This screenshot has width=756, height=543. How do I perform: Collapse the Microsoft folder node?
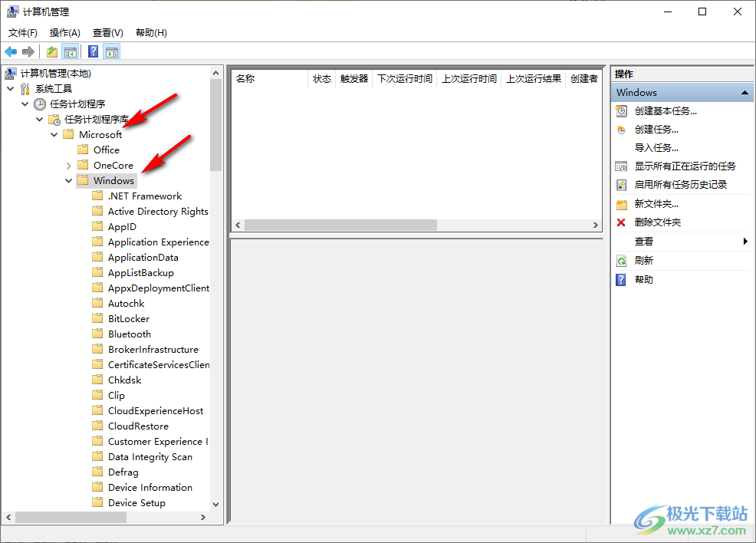coord(54,134)
